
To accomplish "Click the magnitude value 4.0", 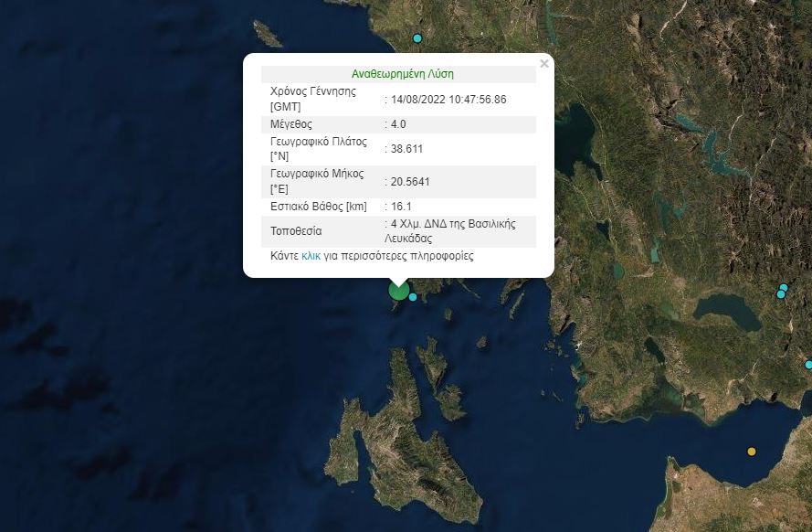I will pos(398,124).
